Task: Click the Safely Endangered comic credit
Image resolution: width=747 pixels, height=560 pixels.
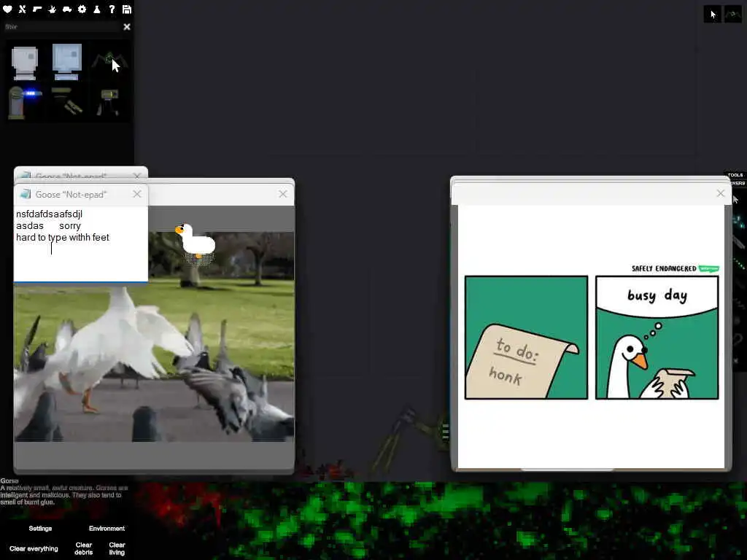Action: tap(675, 268)
